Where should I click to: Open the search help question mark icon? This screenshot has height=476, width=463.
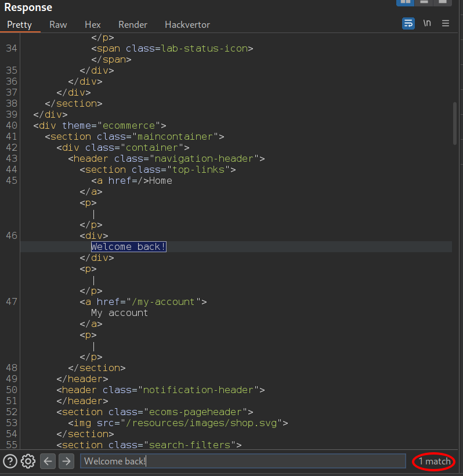point(10,462)
